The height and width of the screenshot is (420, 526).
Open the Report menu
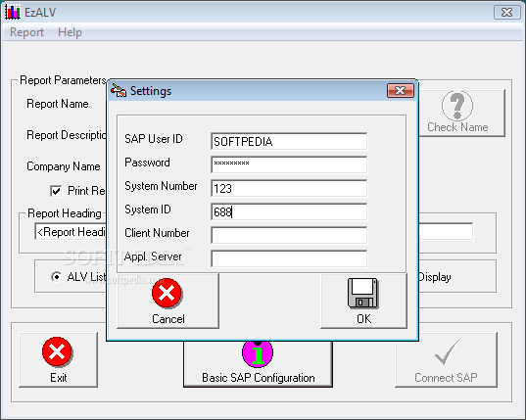click(x=26, y=32)
